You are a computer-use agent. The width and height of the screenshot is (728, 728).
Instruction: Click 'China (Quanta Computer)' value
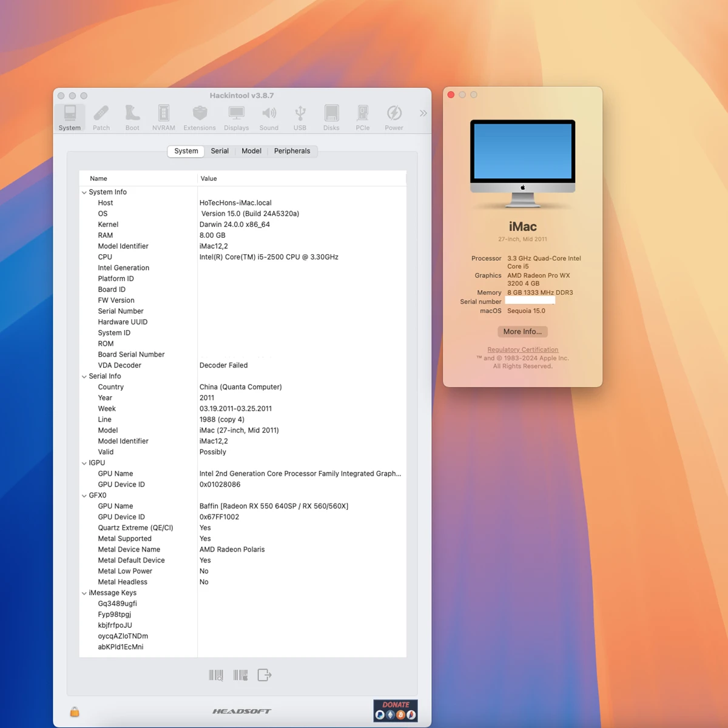point(240,387)
